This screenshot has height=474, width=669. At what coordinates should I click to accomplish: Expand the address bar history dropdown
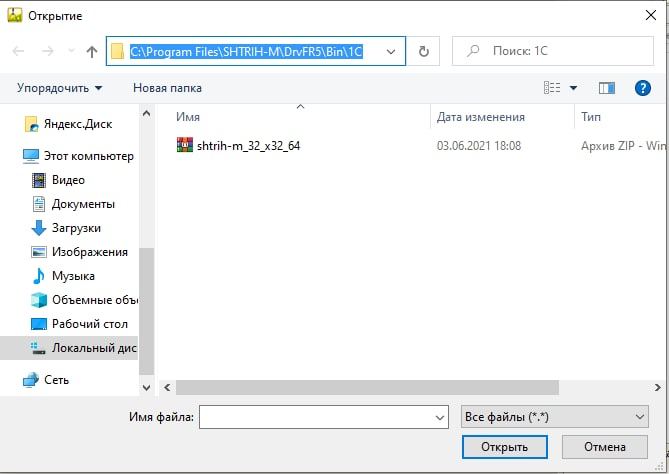391,51
